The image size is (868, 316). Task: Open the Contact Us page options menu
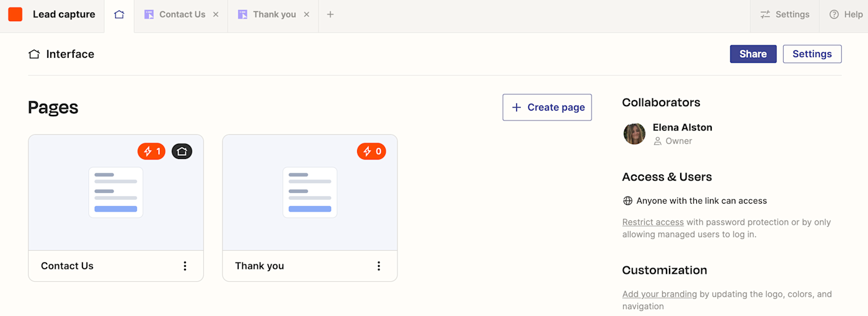185,266
